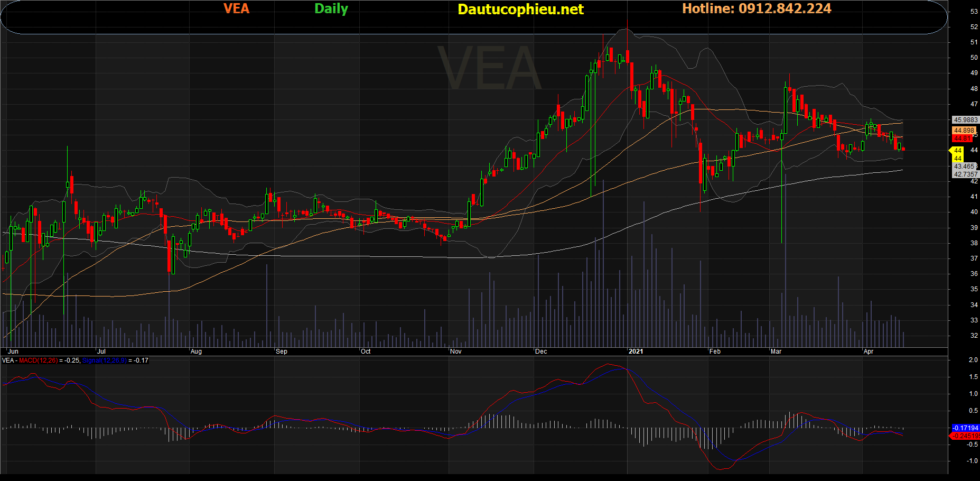The height and width of the screenshot is (481, 980).
Task: Click the gray 45.9883 upper band tag
Action: (x=965, y=120)
